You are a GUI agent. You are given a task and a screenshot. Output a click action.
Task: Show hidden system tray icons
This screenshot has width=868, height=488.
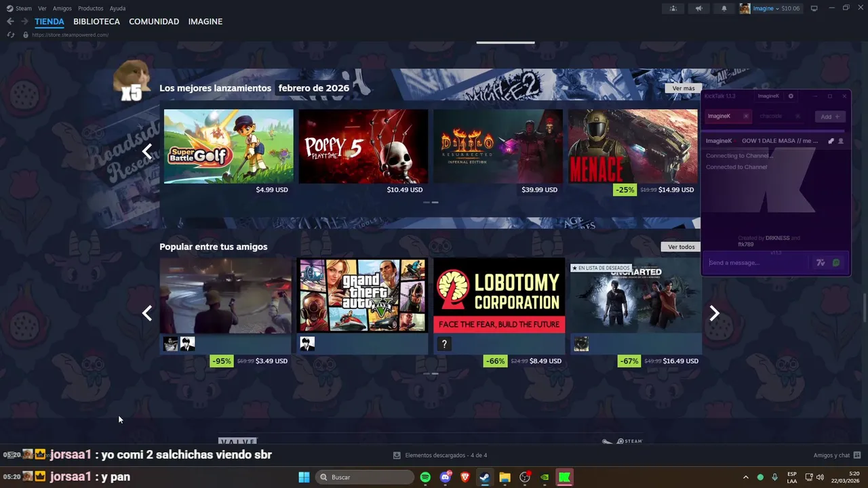click(746, 477)
